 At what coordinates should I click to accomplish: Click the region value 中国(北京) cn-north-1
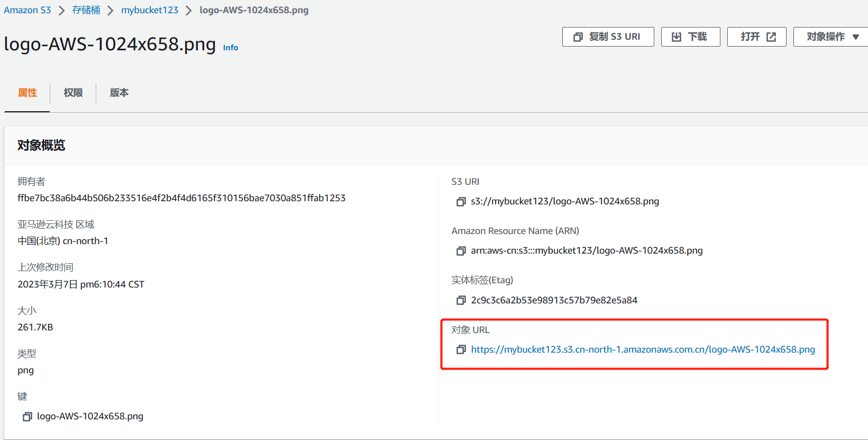63,241
